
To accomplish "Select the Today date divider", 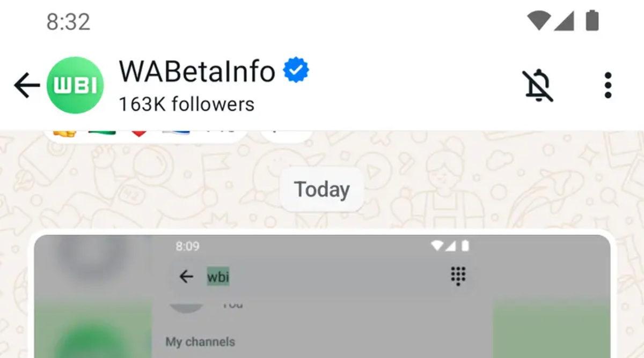I will 321,189.
